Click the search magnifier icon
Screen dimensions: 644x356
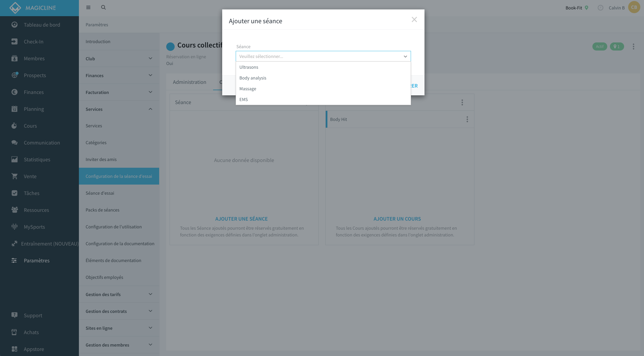point(104,7)
